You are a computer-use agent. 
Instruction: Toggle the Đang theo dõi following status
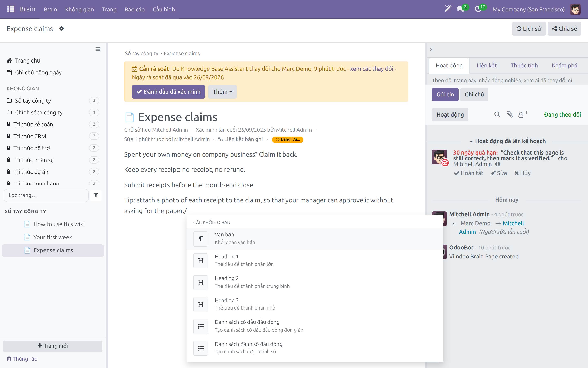click(562, 115)
